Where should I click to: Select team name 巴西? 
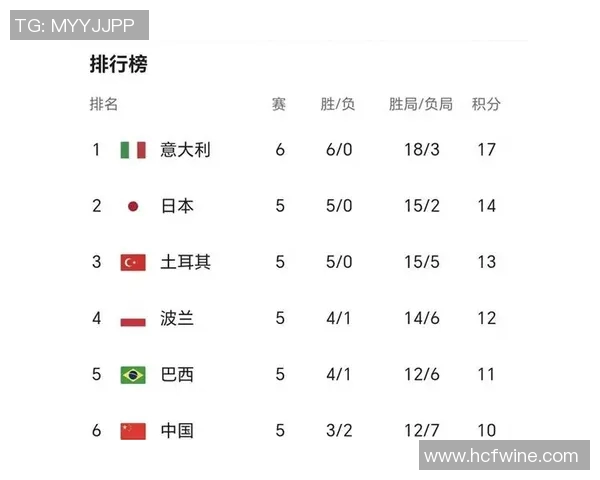click(177, 375)
